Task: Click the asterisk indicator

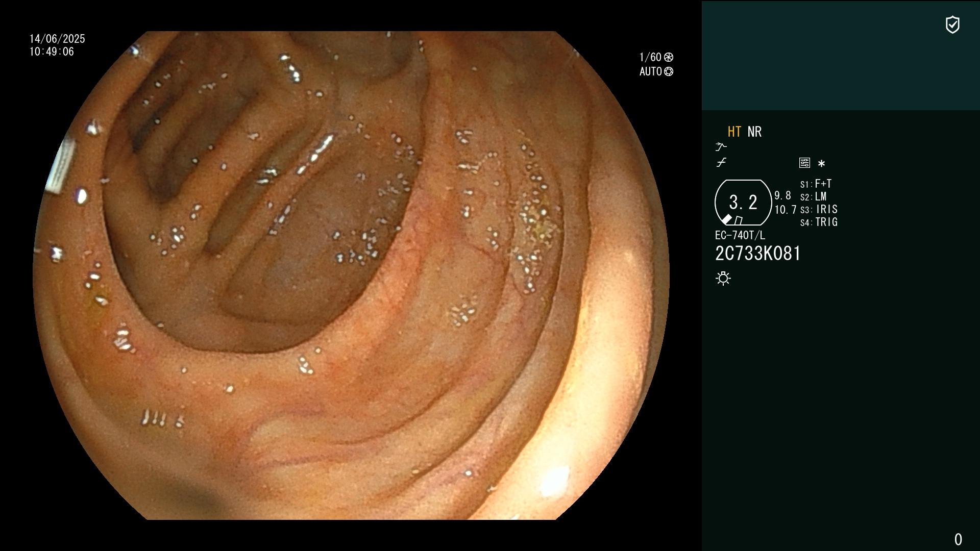Action: click(821, 163)
